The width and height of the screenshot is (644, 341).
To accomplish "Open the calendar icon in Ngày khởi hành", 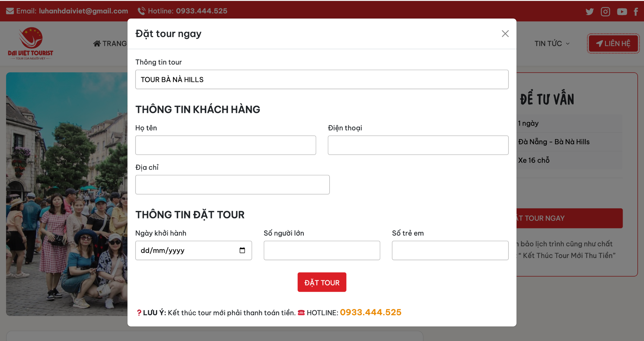I will point(242,250).
